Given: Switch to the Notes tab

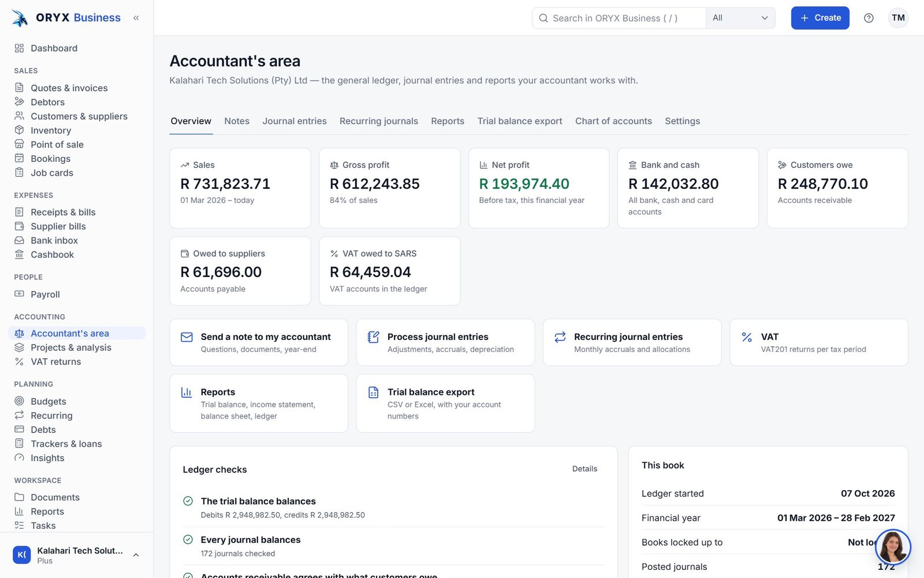Looking at the screenshot, I should coord(237,121).
